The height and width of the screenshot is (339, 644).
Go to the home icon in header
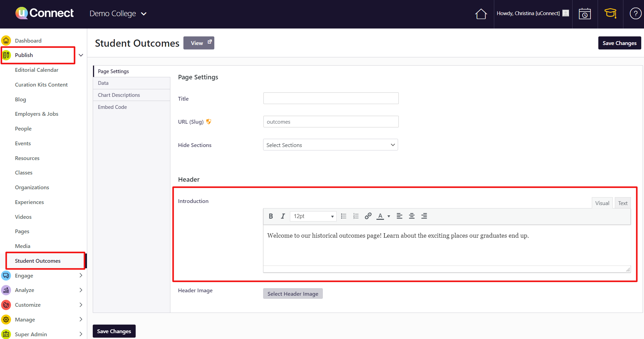coord(481,14)
